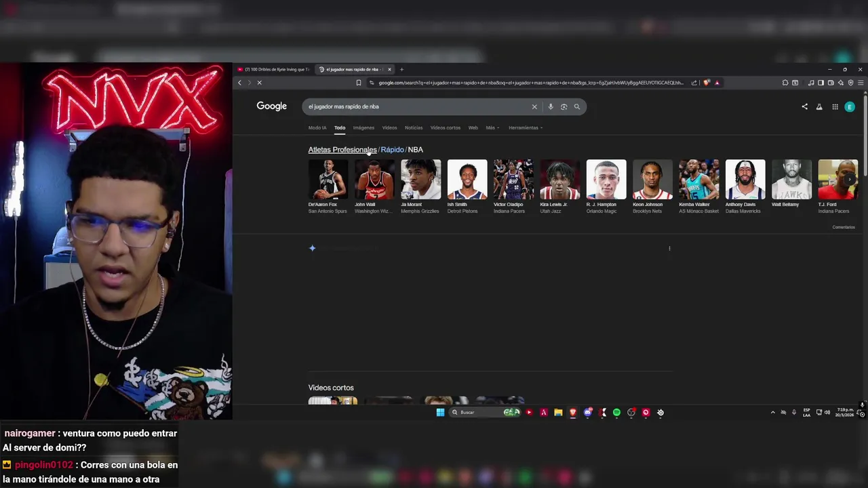Open Spotify from the taskbar

tap(616, 412)
